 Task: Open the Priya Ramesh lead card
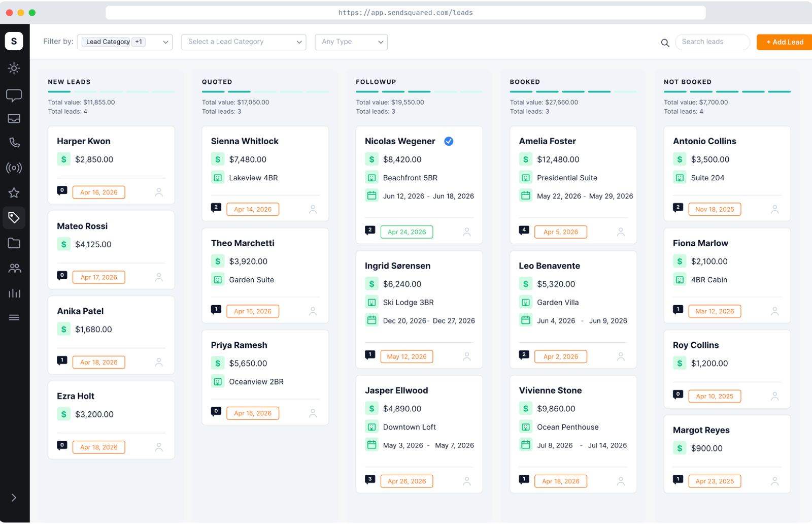[x=265, y=378]
